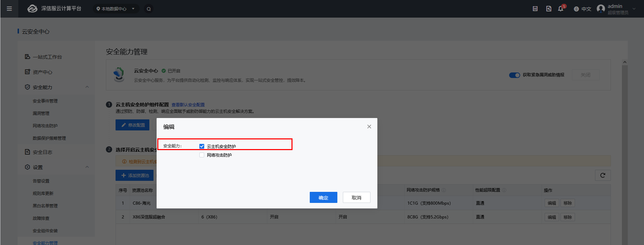Click the refresh icon above the table
Image resolution: width=644 pixels, height=245 pixels.
pyautogui.click(x=603, y=175)
